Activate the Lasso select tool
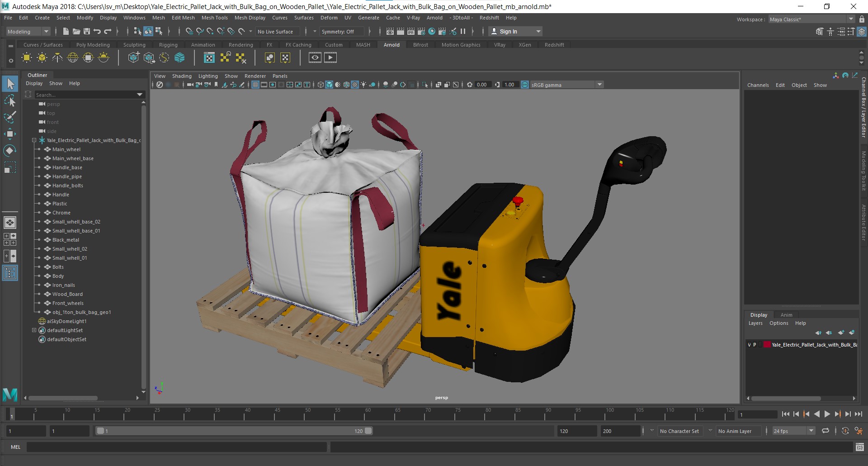868x466 pixels. click(x=10, y=100)
